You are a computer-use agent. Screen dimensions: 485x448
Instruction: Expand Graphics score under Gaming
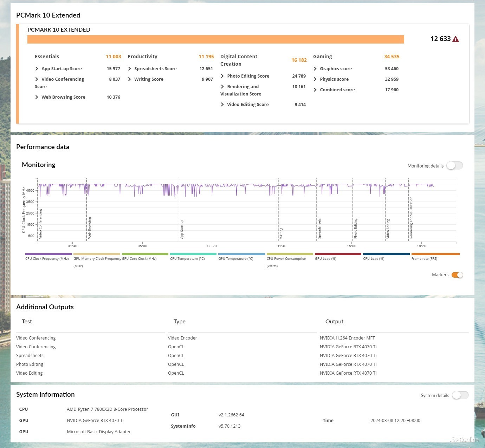click(x=315, y=69)
